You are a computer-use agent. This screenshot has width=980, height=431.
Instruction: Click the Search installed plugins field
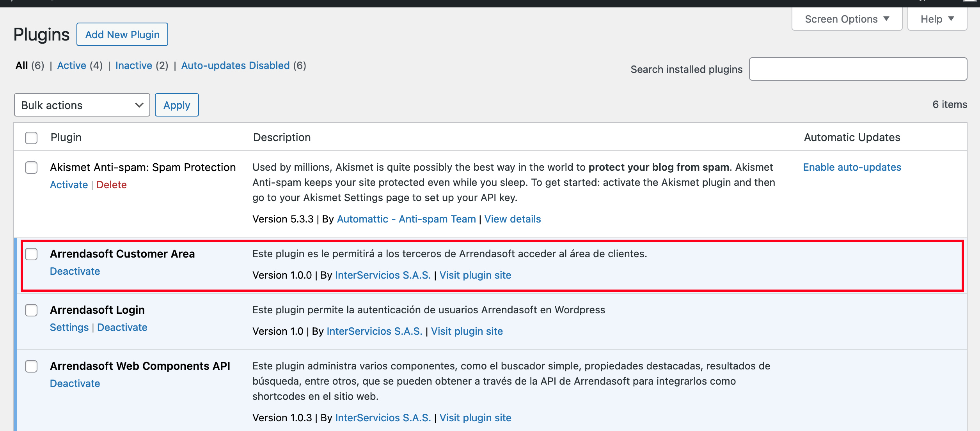click(x=858, y=69)
